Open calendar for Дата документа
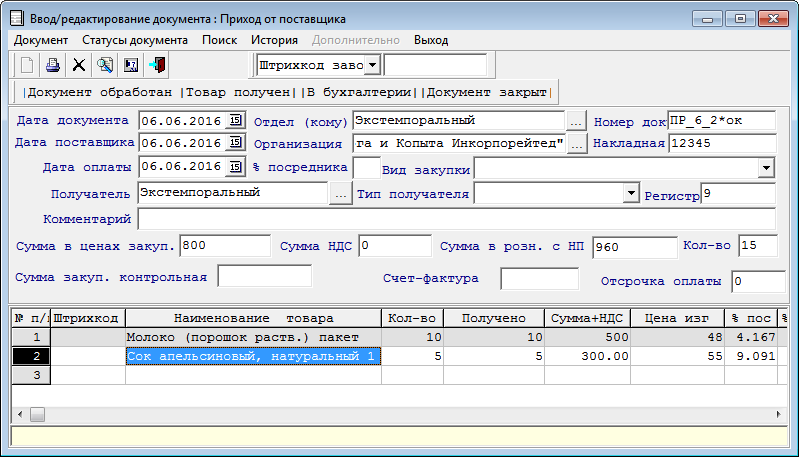799x457 pixels. click(235, 120)
